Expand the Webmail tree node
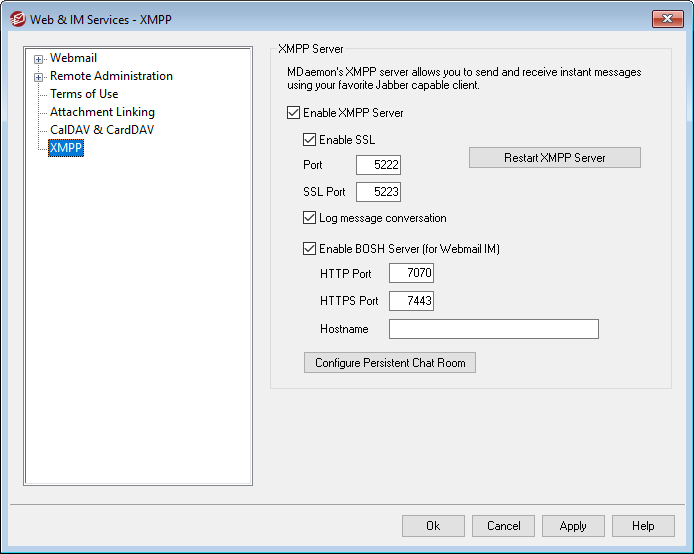This screenshot has height=554, width=694. click(x=39, y=59)
